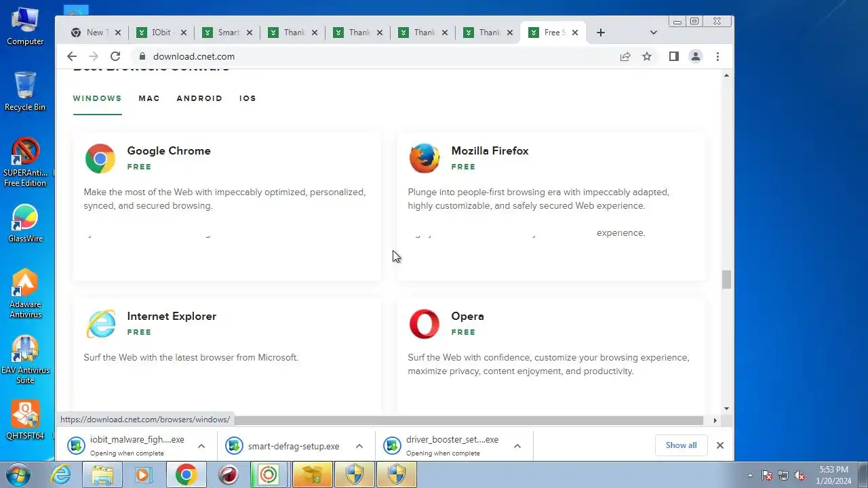Image resolution: width=868 pixels, height=488 pixels.
Task: Click the green ring app taskbar icon
Action: (x=269, y=474)
